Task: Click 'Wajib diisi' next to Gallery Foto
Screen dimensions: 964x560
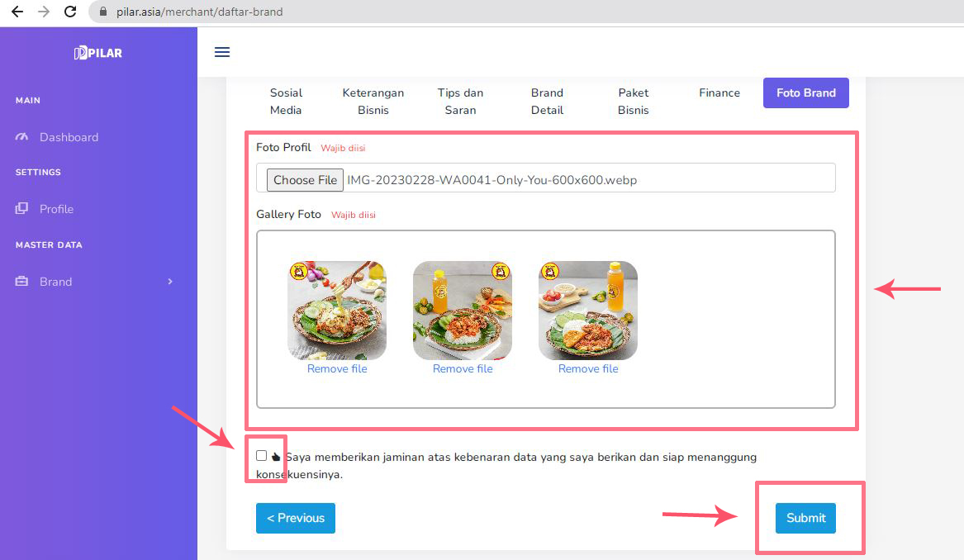Action: point(354,215)
